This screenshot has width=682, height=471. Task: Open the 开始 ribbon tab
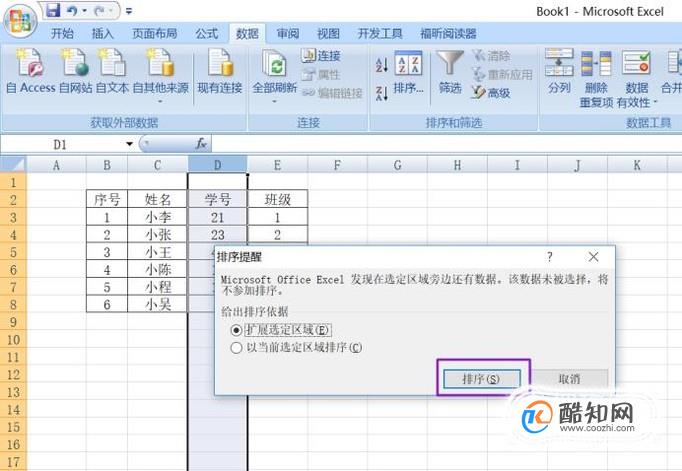tap(62, 33)
